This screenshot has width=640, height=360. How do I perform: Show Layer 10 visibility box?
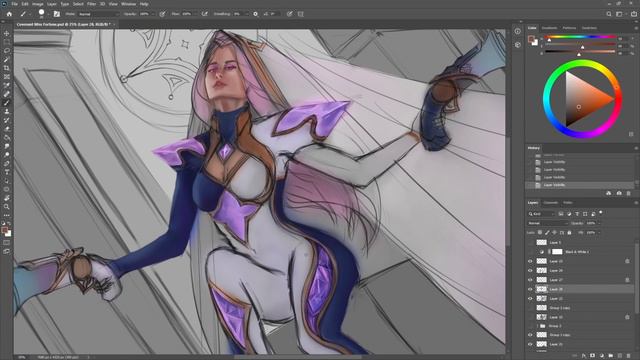(530, 317)
